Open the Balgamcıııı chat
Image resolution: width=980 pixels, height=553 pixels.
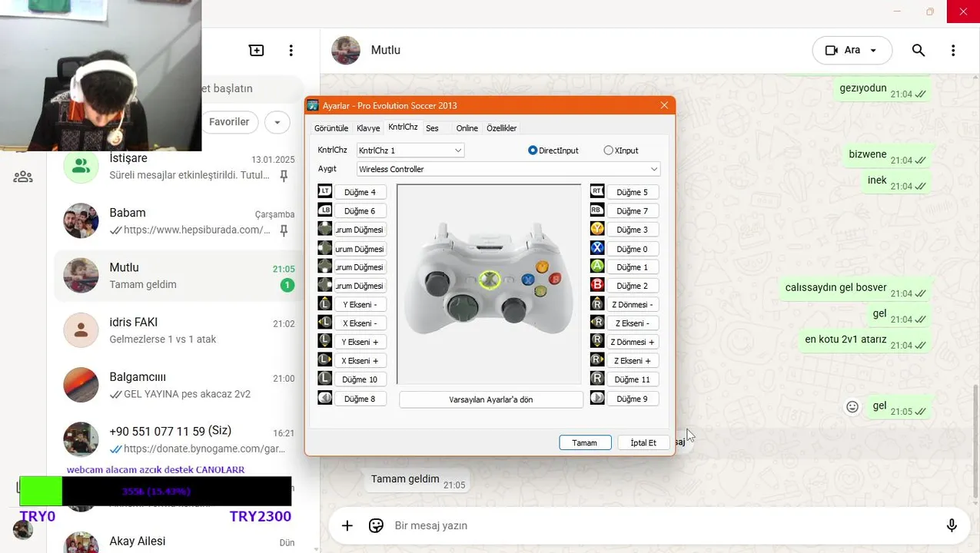(178, 386)
